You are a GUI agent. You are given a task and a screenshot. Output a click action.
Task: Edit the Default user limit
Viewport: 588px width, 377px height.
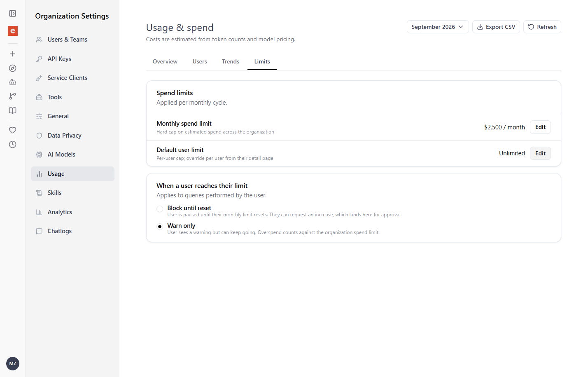[x=540, y=153]
